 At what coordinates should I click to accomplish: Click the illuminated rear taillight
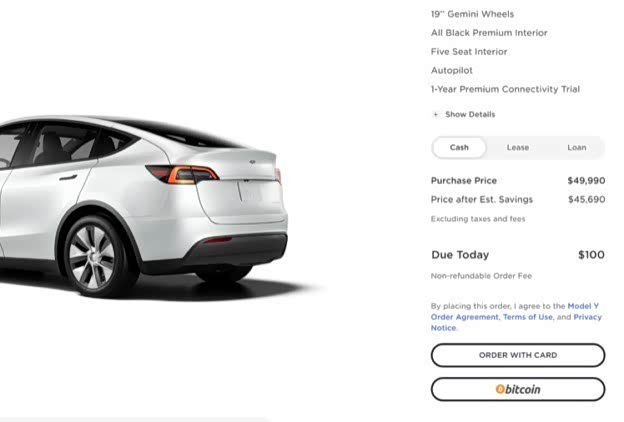pyautogui.click(x=183, y=175)
